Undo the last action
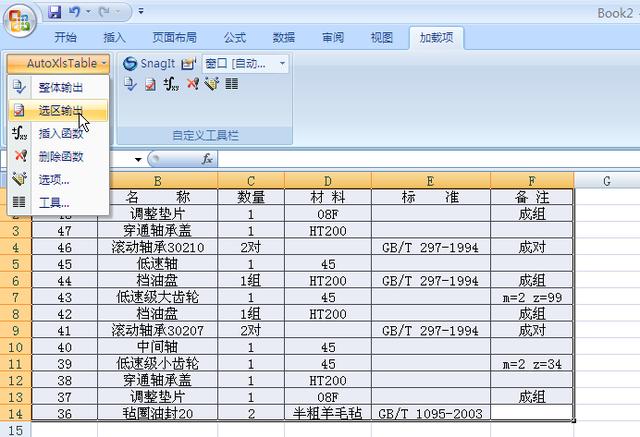640x437 pixels. [x=74, y=12]
